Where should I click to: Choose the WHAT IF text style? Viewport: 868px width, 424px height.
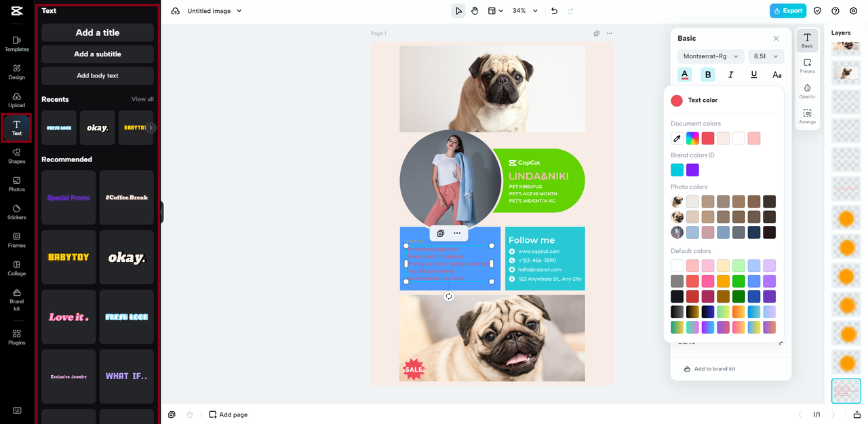[127, 377]
